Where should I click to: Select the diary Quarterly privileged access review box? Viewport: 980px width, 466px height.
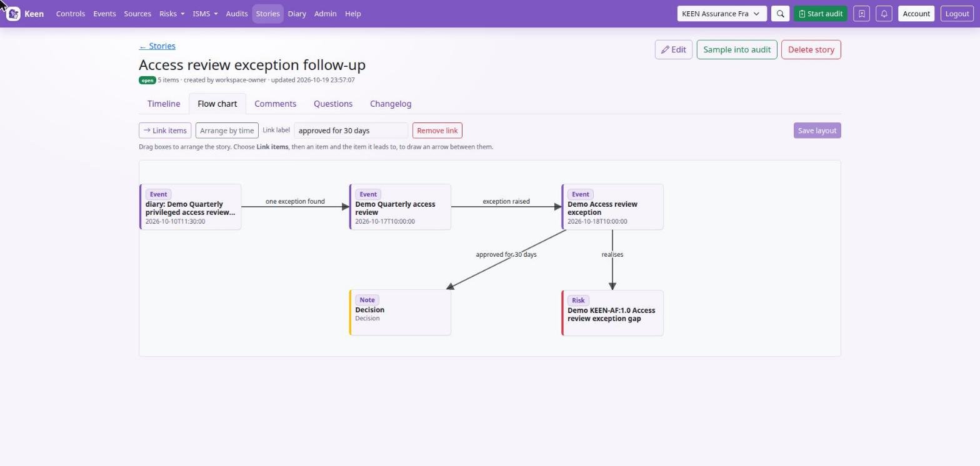point(190,207)
